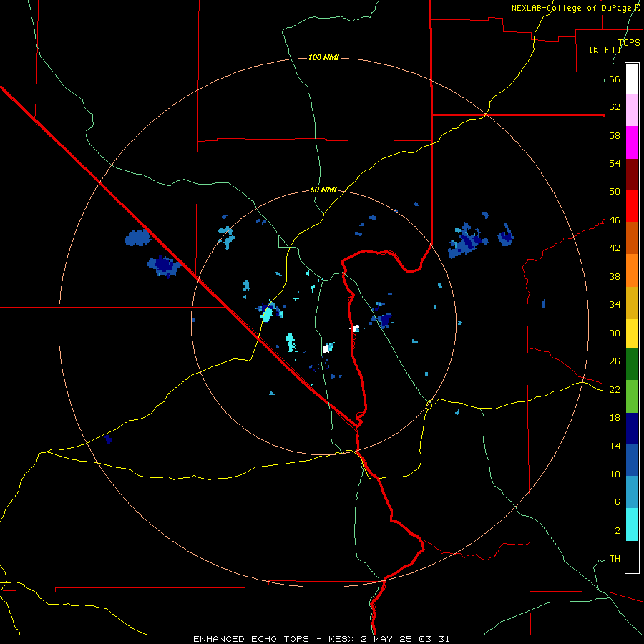Click the legend value "54"
Image resolution: width=644 pixels, height=644 pixels.
click(615, 163)
